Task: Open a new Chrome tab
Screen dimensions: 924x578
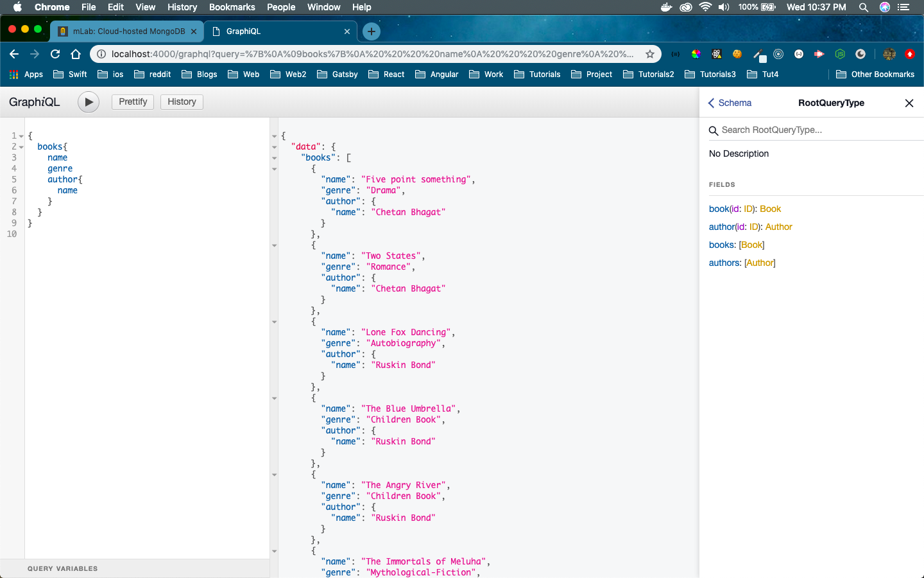Action: coord(371,31)
